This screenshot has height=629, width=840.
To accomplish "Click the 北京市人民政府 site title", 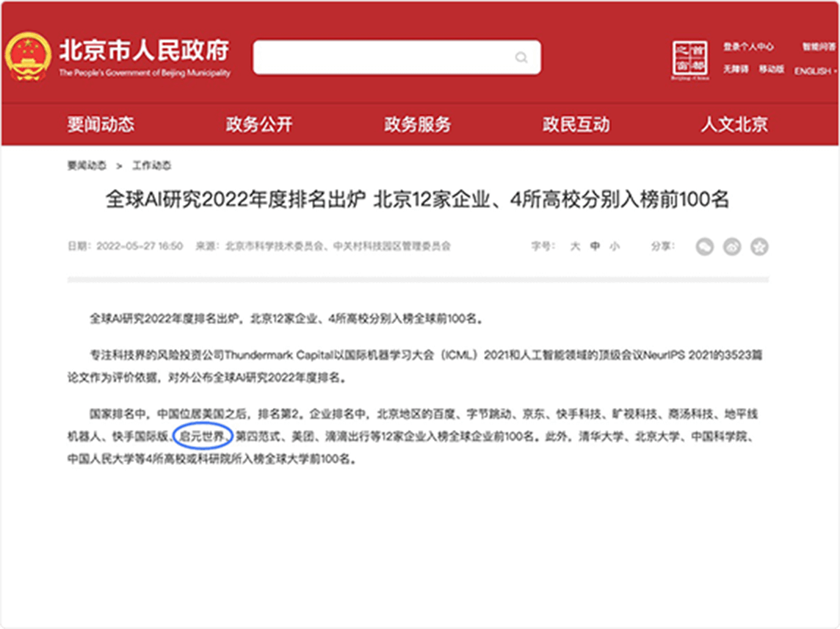I will point(145,51).
